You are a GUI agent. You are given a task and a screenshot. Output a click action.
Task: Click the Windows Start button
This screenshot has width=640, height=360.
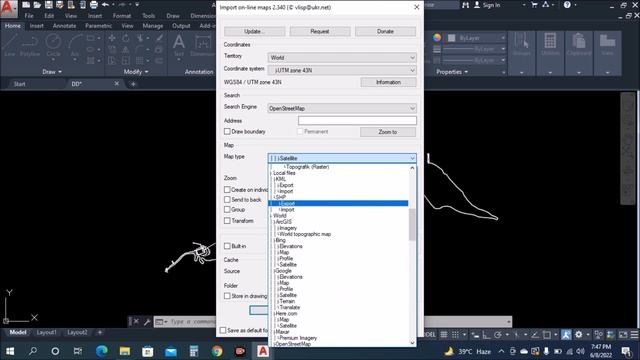pyautogui.click(x=9, y=351)
